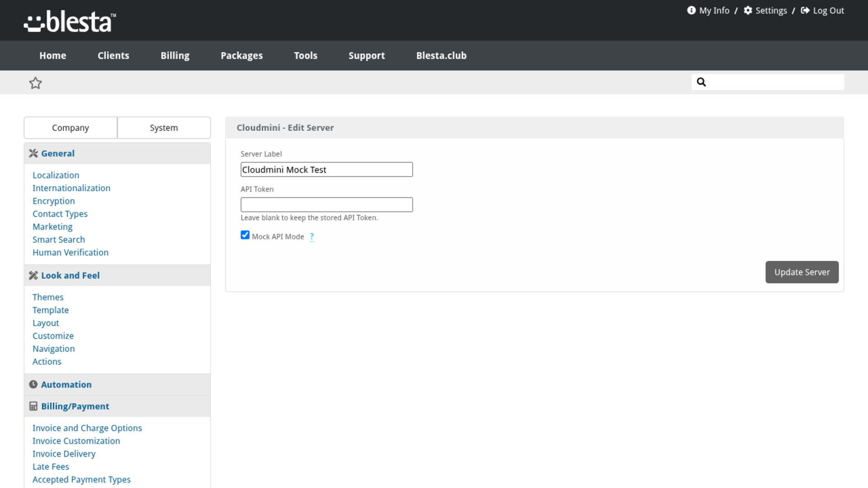Click the search magnifier icon
Viewport: 868px width, 488px height.
click(701, 82)
